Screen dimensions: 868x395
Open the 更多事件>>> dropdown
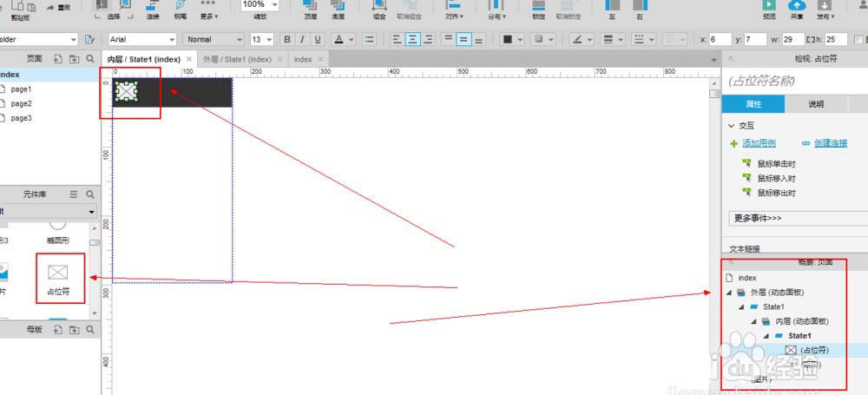[799, 218]
